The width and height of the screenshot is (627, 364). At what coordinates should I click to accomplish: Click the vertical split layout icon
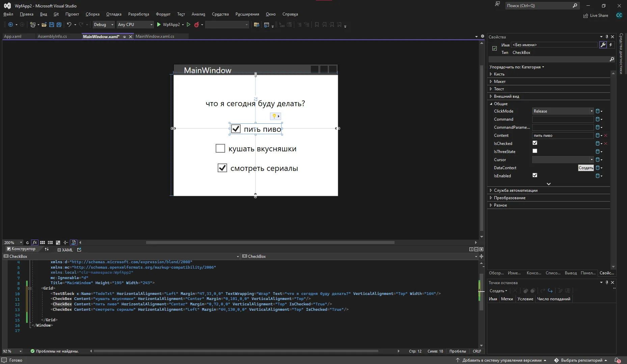coord(471,249)
